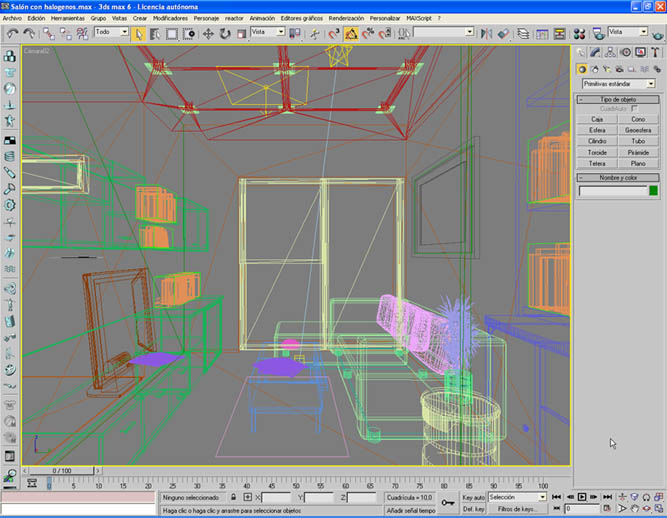Screen dimensions: 667x518
Task: Click the Pirámide primitive button
Action: (x=638, y=152)
